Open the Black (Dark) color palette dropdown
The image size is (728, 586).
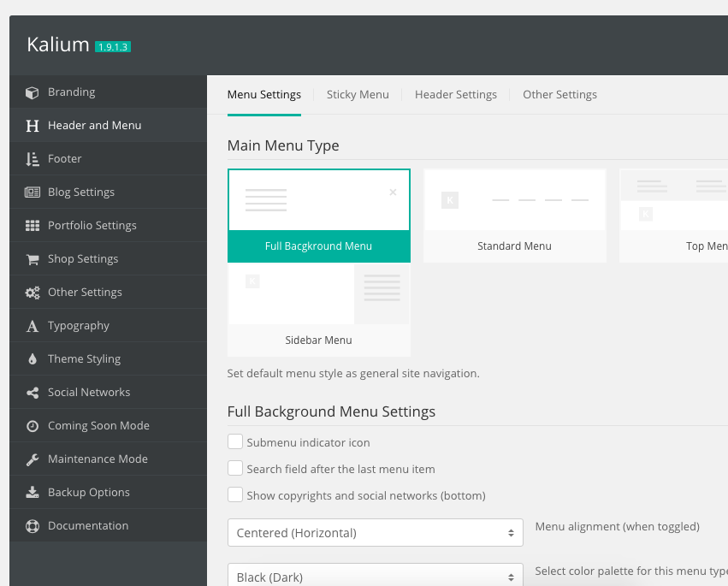click(x=375, y=576)
